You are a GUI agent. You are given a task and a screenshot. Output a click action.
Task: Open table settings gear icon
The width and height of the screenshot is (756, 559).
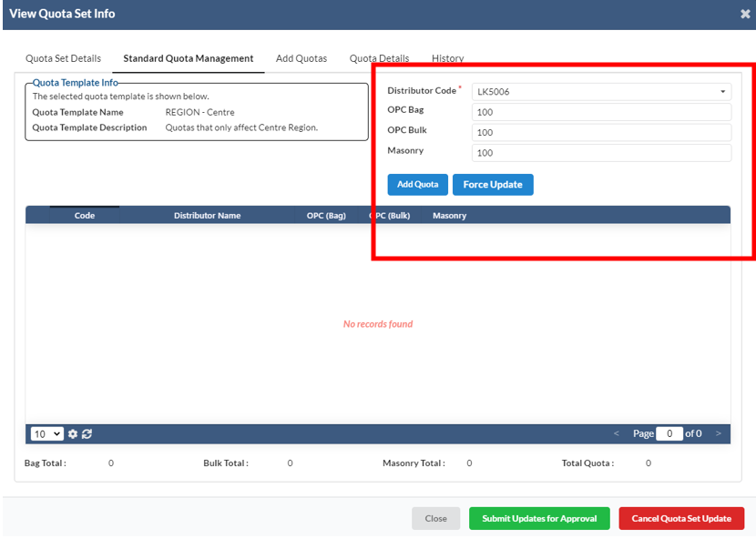tap(73, 433)
